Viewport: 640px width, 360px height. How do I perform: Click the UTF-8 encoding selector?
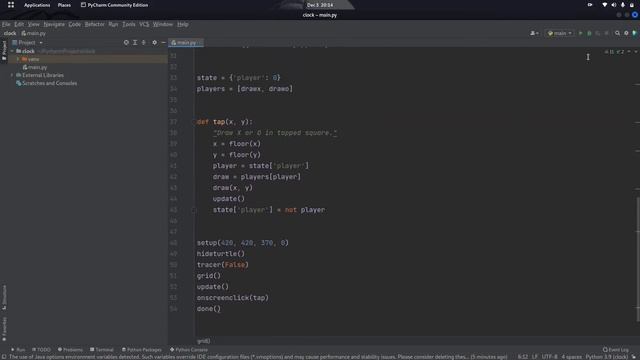pyautogui.click(x=549, y=357)
